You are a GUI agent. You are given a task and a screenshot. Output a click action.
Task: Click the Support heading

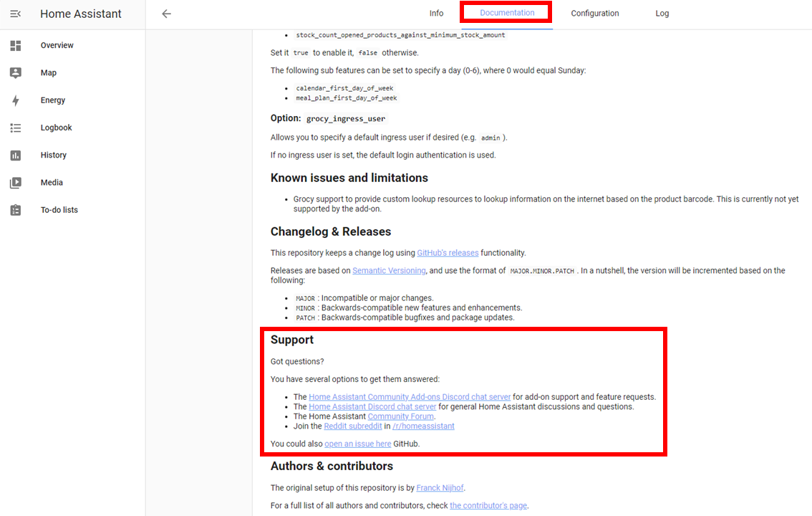[x=292, y=340]
